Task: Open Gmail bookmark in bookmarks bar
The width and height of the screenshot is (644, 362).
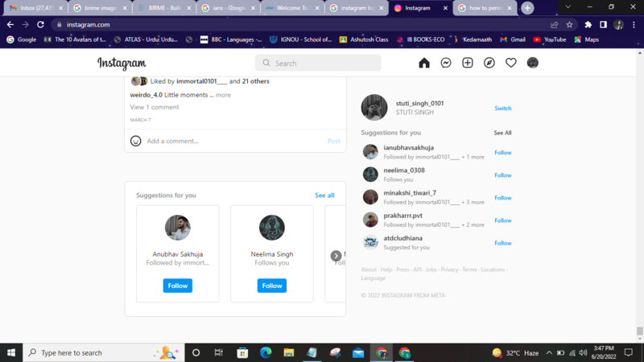Action: click(513, 39)
